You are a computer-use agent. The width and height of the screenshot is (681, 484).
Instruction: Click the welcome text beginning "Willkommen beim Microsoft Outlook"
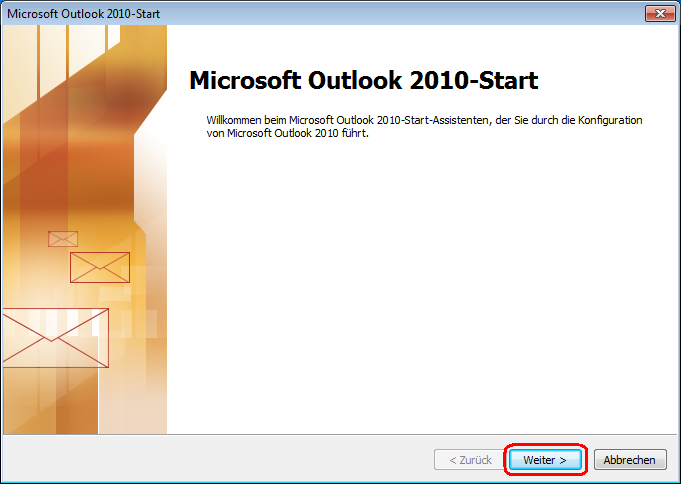click(424, 126)
